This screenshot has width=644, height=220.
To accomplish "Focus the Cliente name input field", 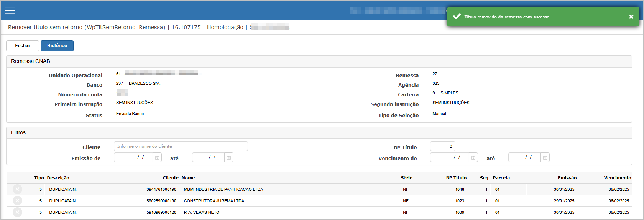I will (x=181, y=146).
